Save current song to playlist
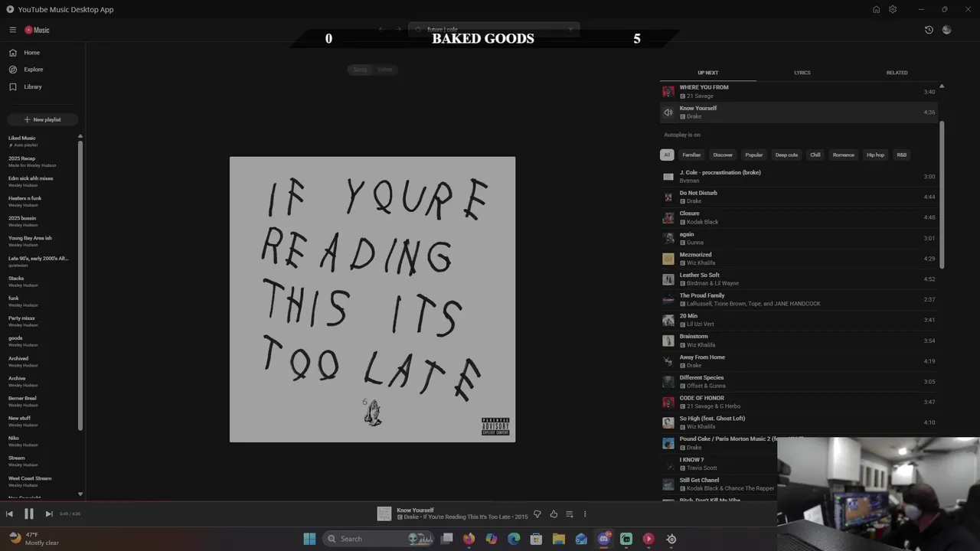This screenshot has width=980, height=551. 570,514
